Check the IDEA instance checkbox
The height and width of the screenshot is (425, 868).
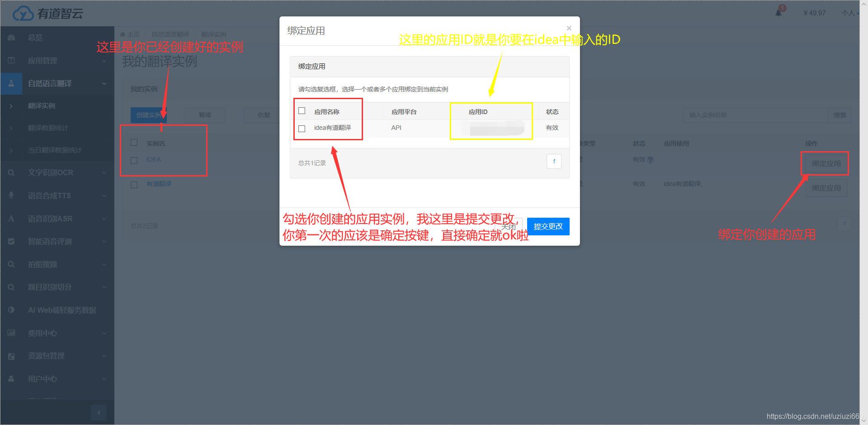point(134,160)
